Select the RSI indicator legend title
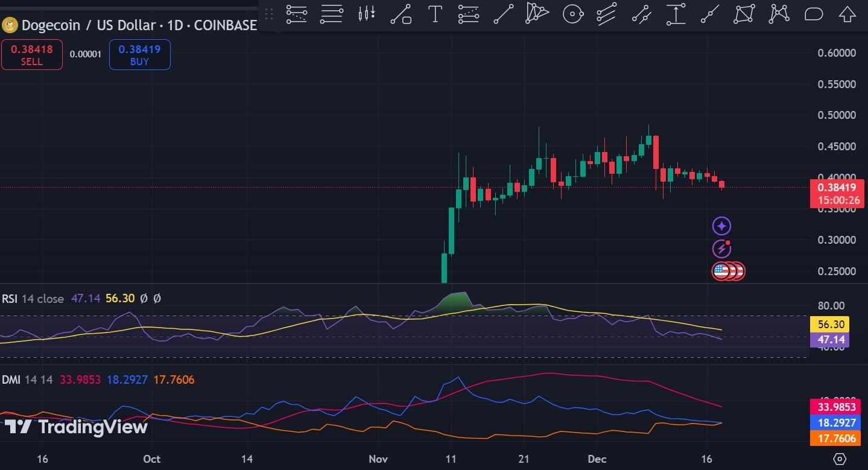 (9, 299)
